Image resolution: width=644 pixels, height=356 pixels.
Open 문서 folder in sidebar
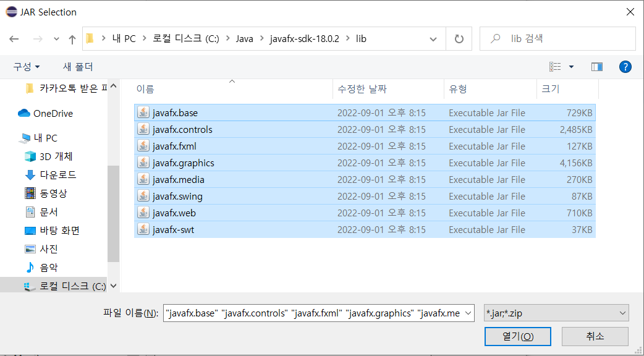click(x=41, y=212)
